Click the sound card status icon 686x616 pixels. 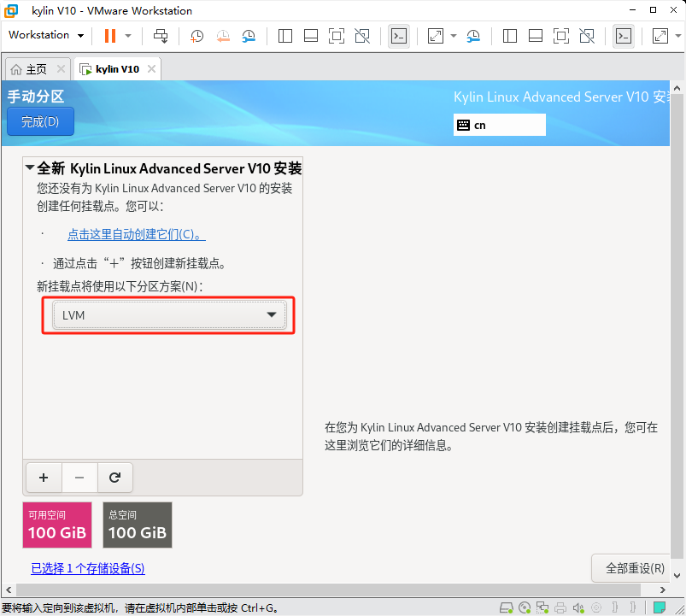[578, 607]
